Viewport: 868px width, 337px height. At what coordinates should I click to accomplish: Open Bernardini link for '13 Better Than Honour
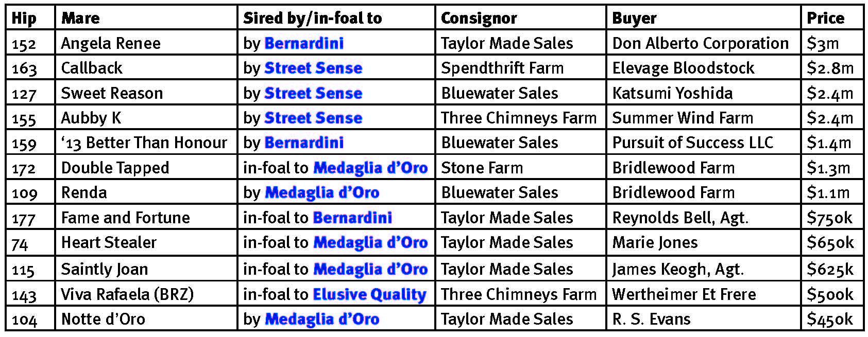click(x=304, y=143)
